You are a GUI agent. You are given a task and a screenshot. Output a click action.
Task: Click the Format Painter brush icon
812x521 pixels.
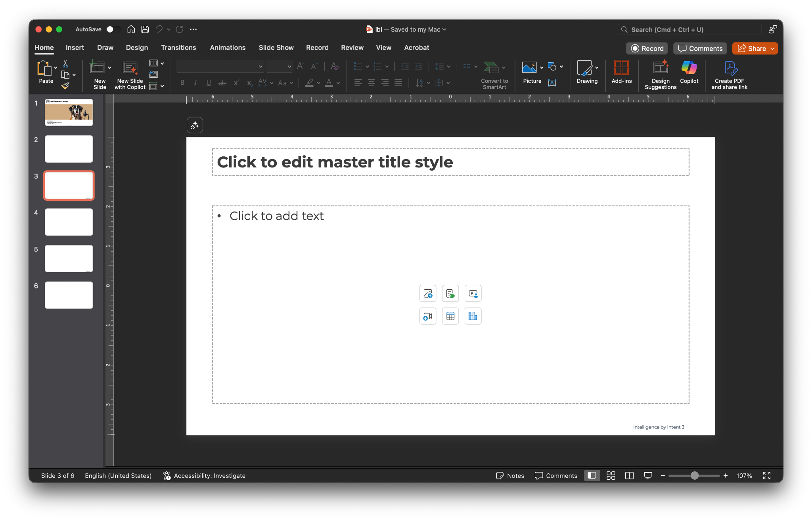coord(65,85)
